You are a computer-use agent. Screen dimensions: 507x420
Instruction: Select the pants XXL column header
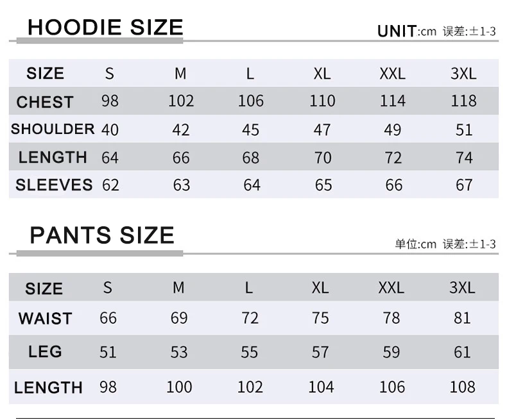pyautogui.click(x=391, y=288)
